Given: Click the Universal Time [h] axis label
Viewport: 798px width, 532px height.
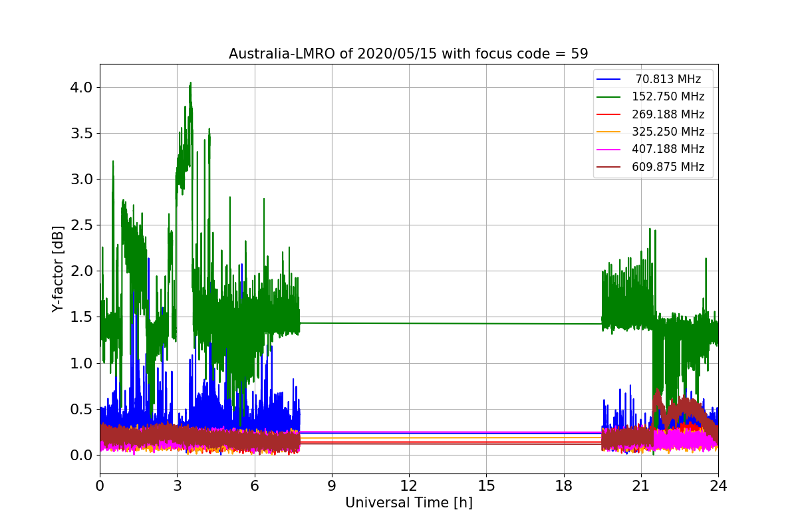Looking at the screenshot, I should pos(408,503).
